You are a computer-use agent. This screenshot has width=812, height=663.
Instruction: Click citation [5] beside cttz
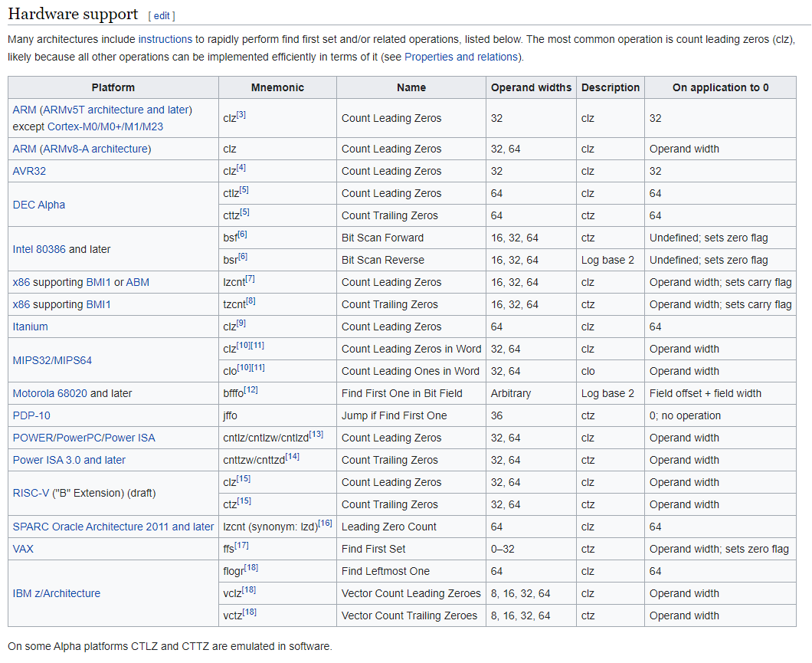[x=244, y=213]
